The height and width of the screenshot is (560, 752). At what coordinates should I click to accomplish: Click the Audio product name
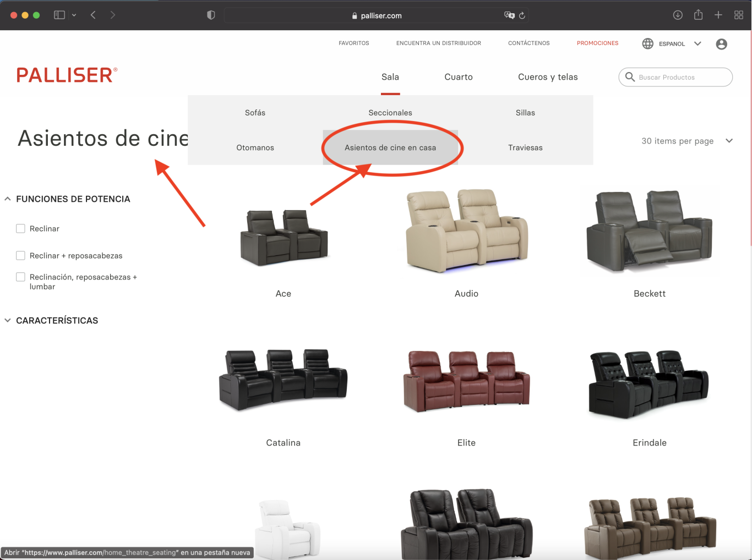[467, 294]
